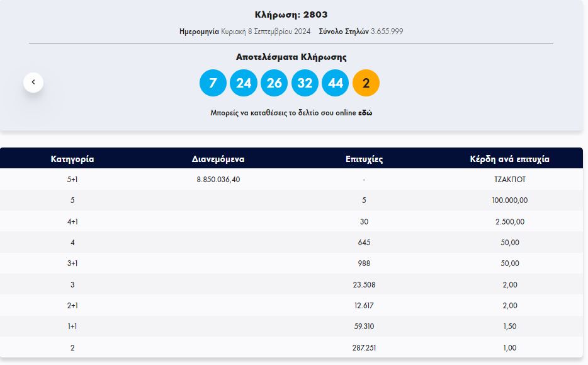The width and height of the screenshot is (588, 365).
Task: Click the blue ball number 26
Action: [274, 83]
